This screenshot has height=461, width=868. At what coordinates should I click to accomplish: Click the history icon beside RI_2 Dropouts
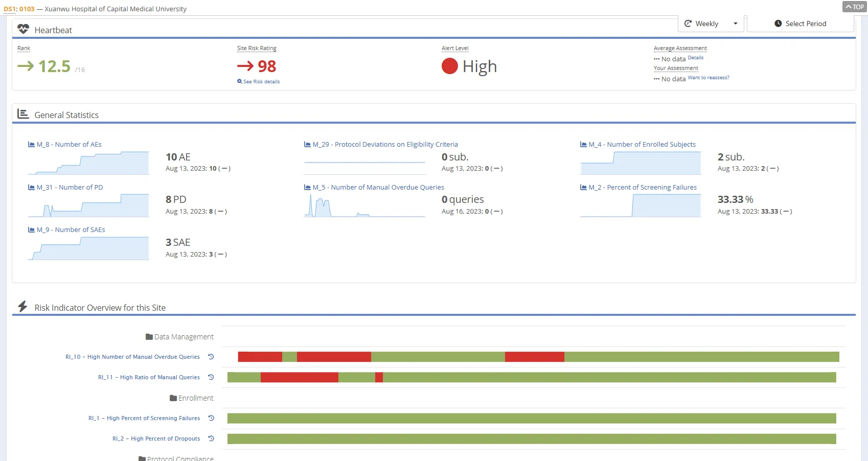(211, 439)
